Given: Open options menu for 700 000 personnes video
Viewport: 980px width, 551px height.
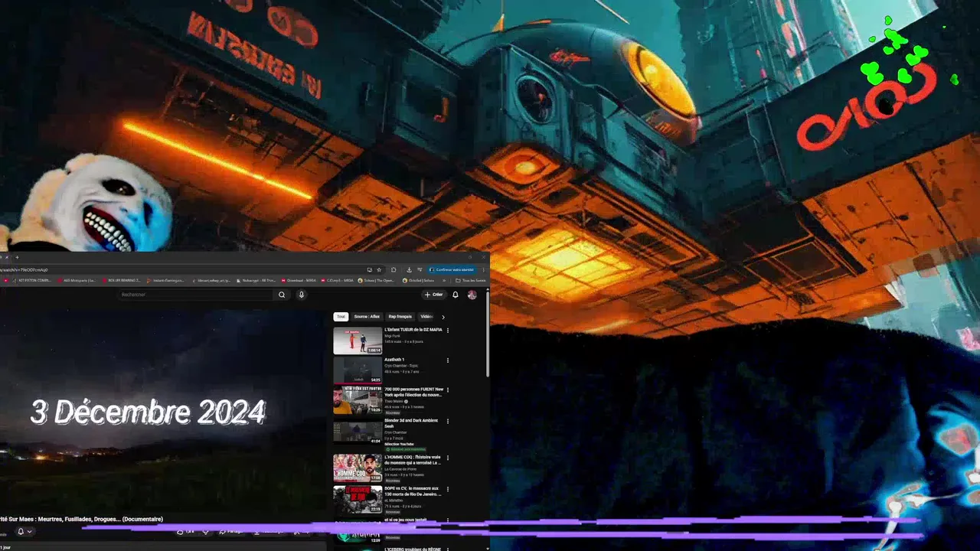Looking at the screenshot, I should (448, 390).
